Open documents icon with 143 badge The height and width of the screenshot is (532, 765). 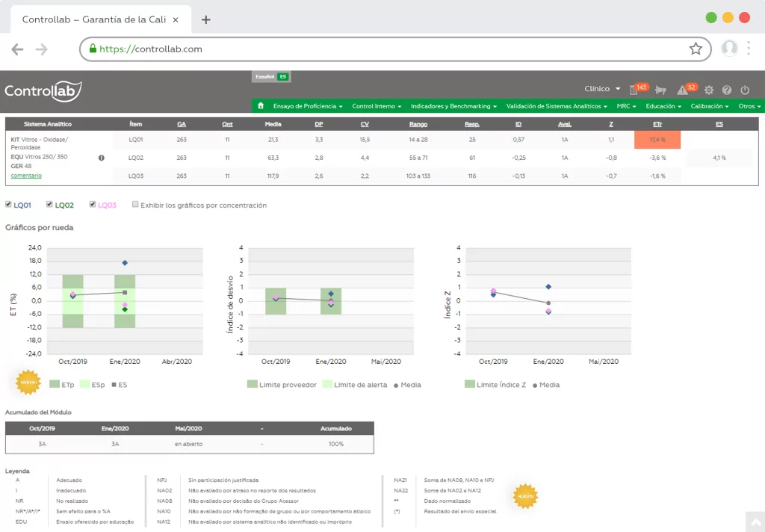tap(634, 90)
